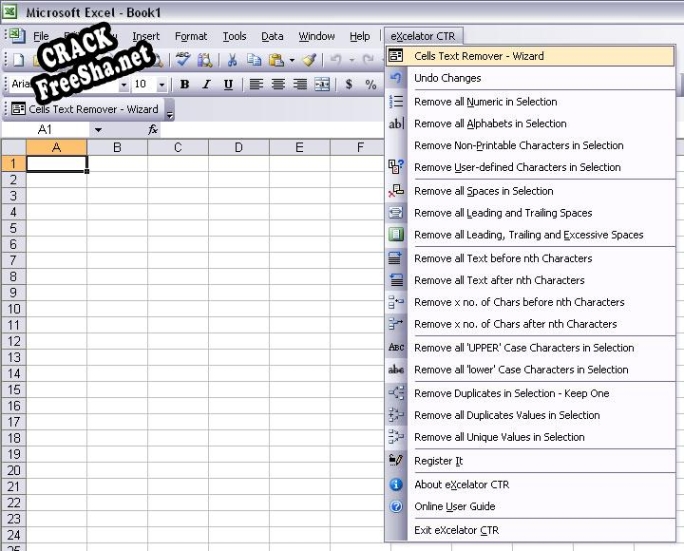Image resolution: width=684 pixels, height=551 pixels.
Task: Click the Merge and Center icon
Action: tap(322, 85)
